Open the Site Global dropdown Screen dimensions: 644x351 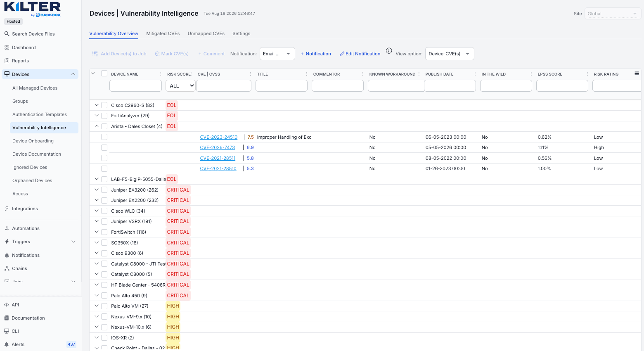click(x=613, y=14)
